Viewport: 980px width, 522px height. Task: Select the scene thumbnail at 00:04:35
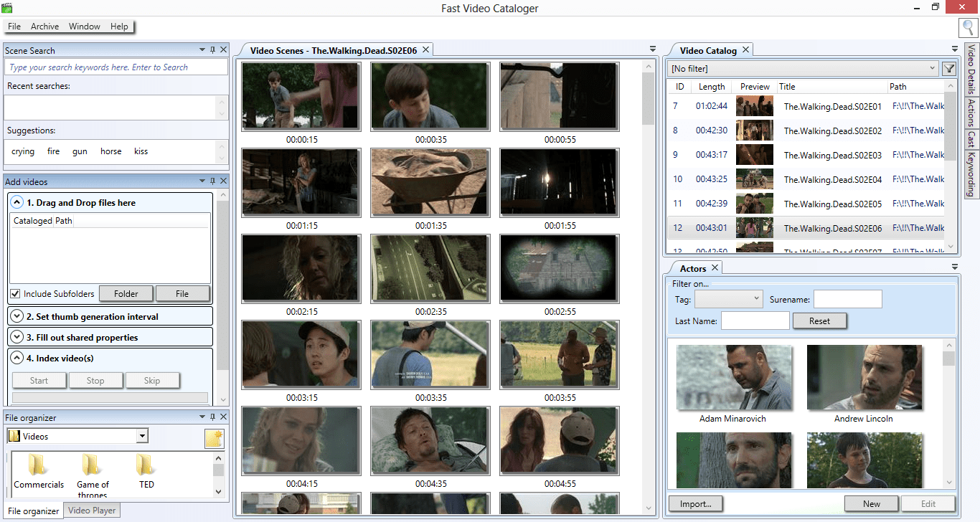click(430, 441)
